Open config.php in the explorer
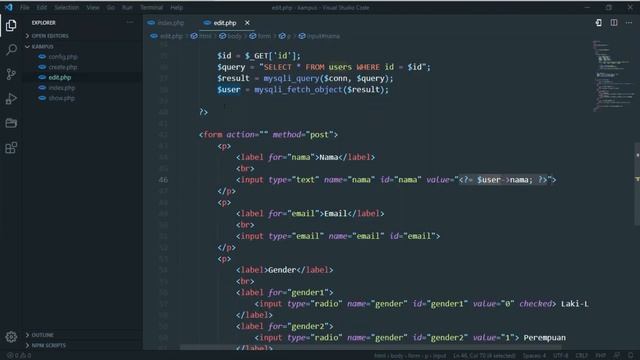This screenshot has width=640, height=360. pos(63,57)
